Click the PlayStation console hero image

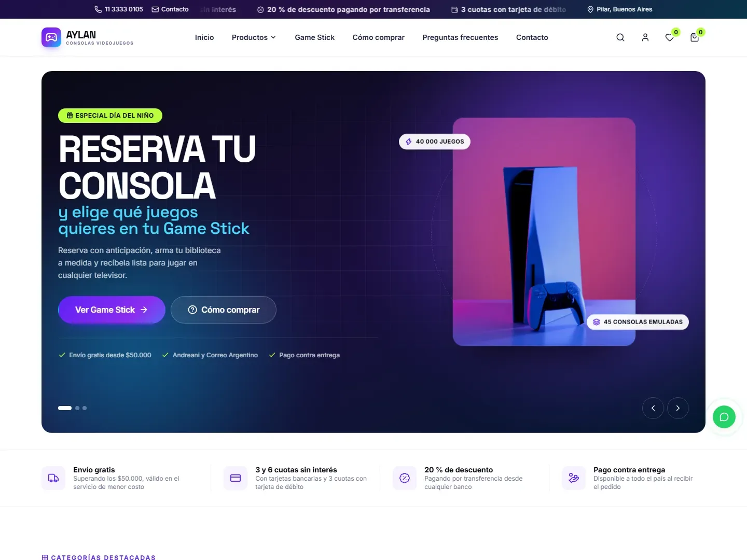544,232
